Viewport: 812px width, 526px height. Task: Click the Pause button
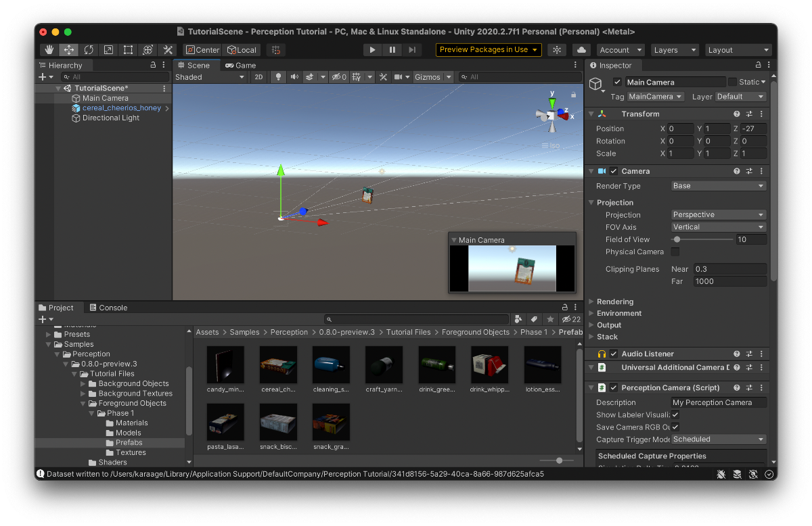392,50
